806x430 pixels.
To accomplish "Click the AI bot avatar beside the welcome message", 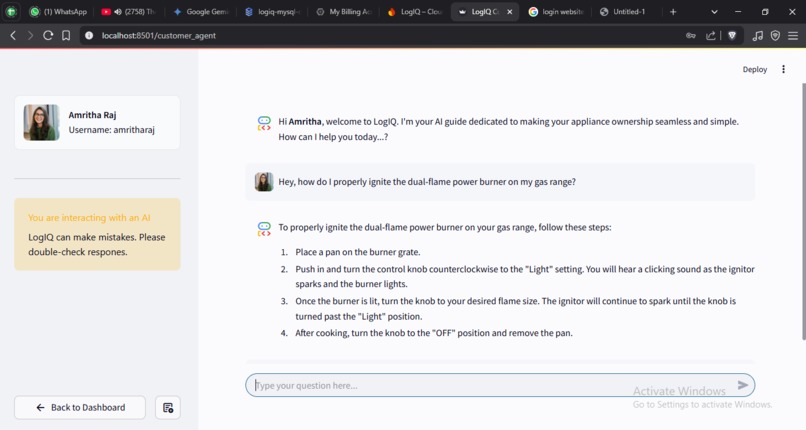I will click(264, 123).
